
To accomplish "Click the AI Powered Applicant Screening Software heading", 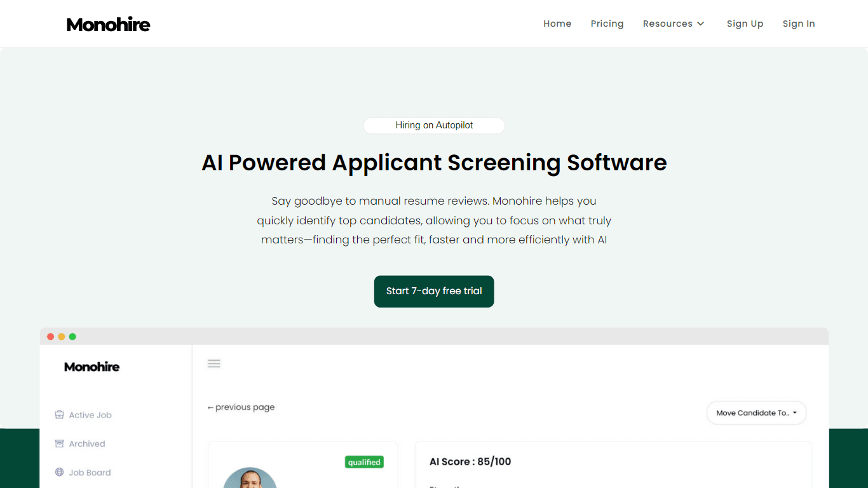I will pyautogui.click(x=434, y=163).
